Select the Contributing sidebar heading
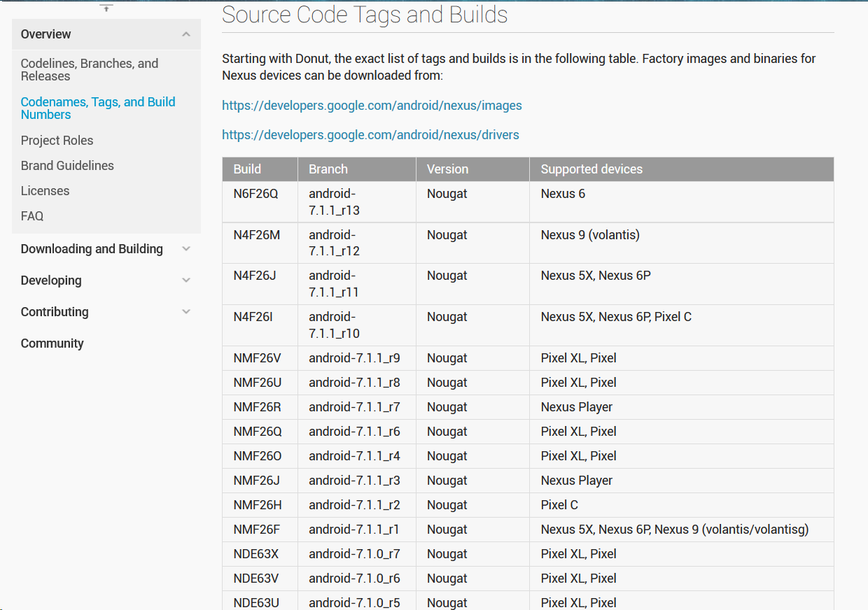The width and height of the screenshot is (868, 610). coord(55,312)
